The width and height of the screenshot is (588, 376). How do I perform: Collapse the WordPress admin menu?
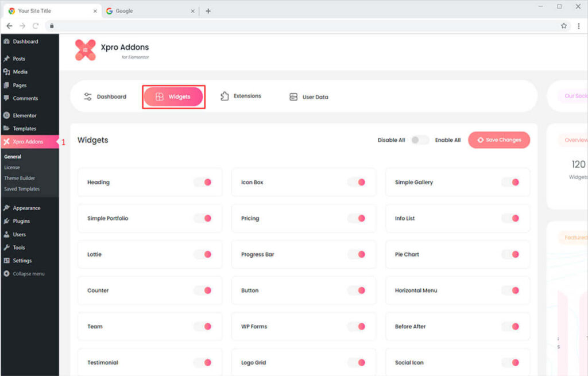click(x=28, y=274)
